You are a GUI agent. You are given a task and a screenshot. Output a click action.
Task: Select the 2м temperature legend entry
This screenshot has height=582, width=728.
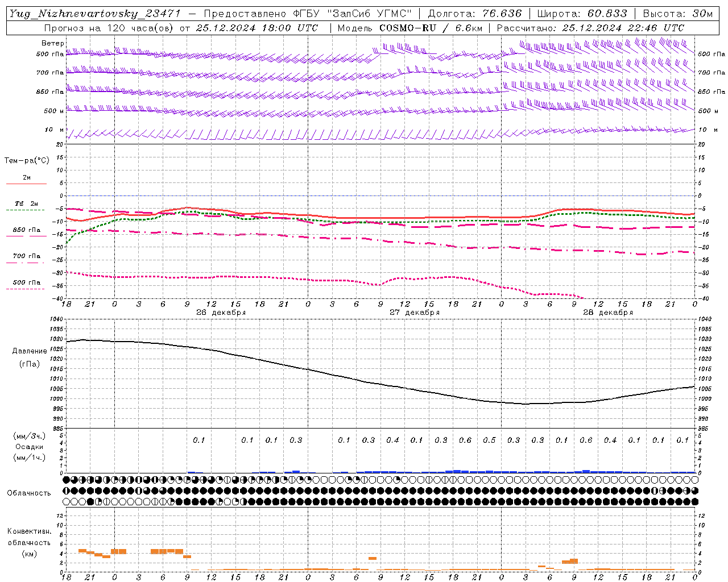tap(27, 177)
